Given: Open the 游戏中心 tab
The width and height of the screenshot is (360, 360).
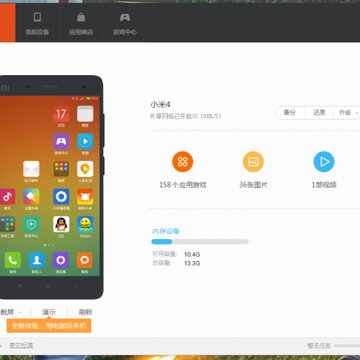Looking at the screenshot, I should pos(125,23).
